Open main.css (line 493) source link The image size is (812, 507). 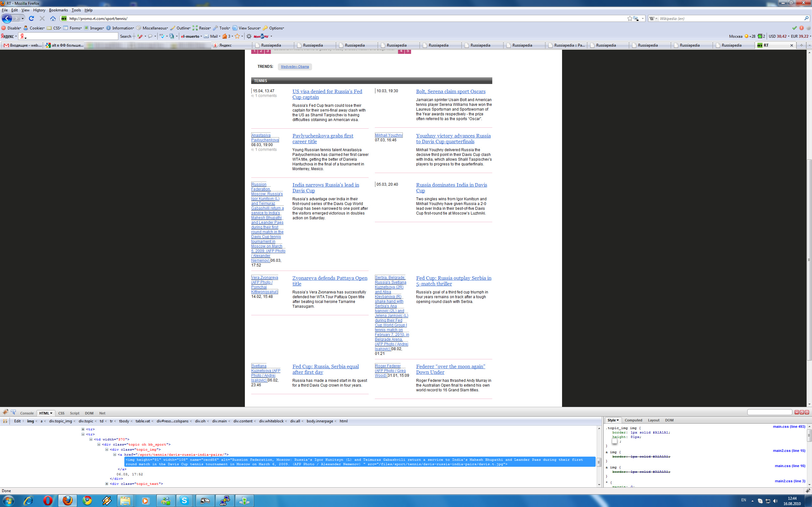(x=789, y=427)
